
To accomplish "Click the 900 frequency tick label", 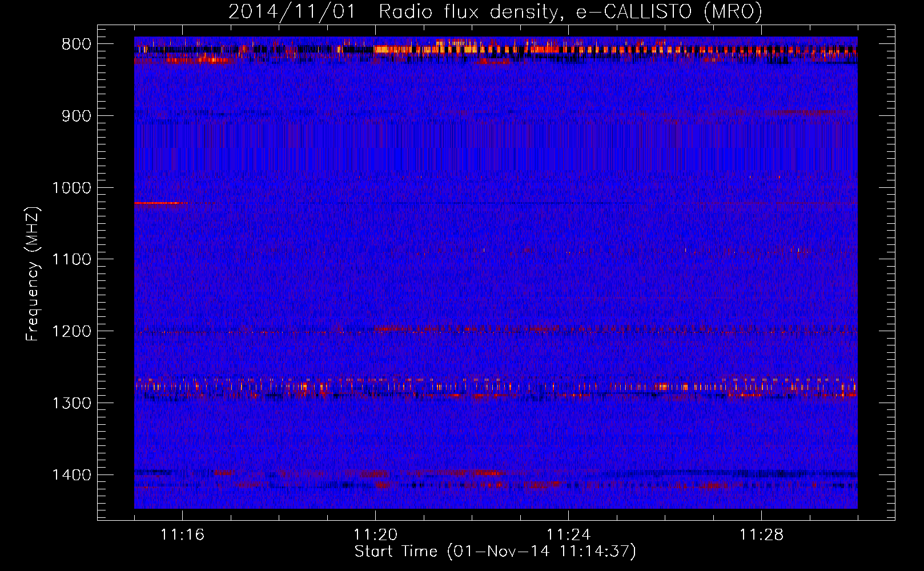I will click(x=77, y=116).
